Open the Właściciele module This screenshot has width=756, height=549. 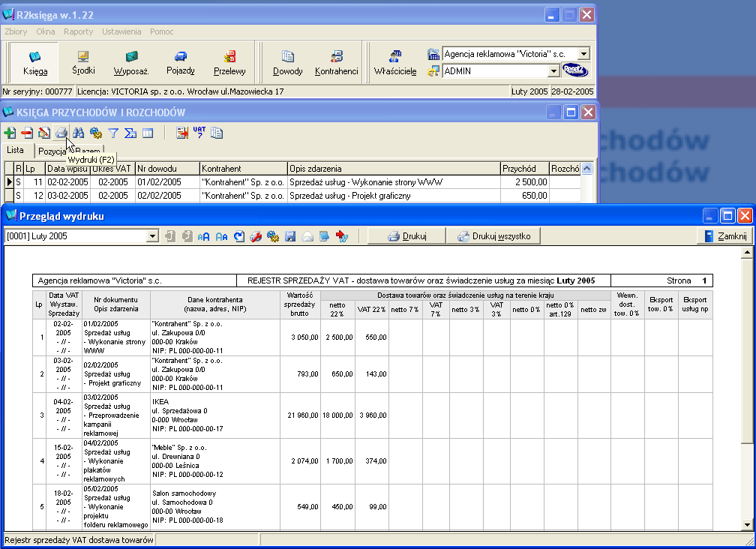pyautogui.click(x=395, y=63)
